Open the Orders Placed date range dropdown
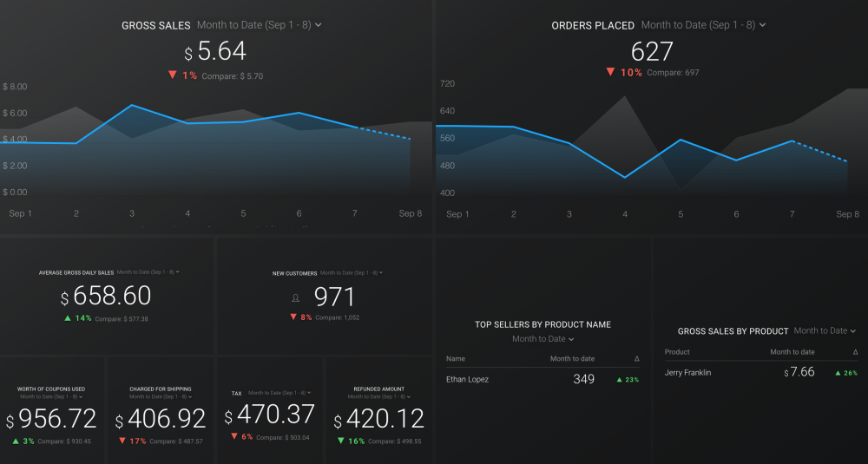 (703, 25)
